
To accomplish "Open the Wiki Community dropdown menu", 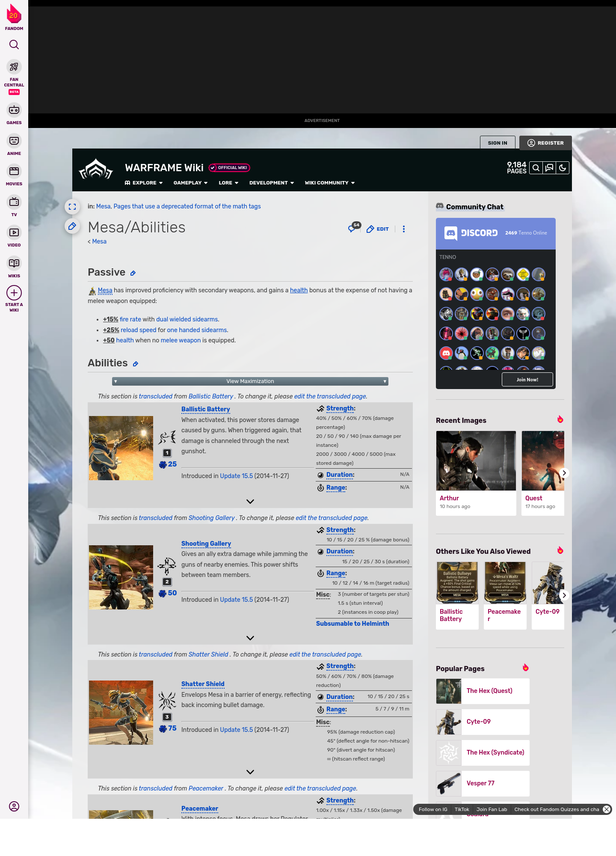I will click(x=330, y=183).
